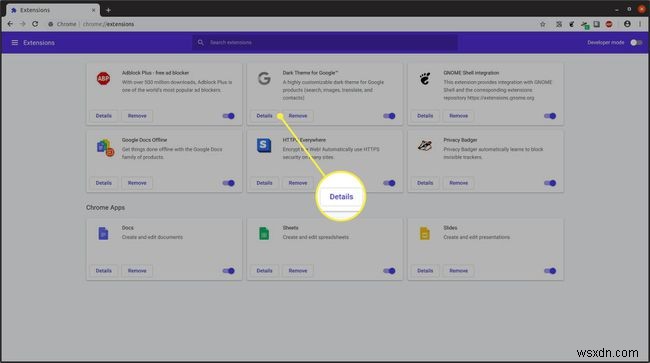
Task: Click the Adblock Plus ABP logo
Action: [x=103, y=78]
